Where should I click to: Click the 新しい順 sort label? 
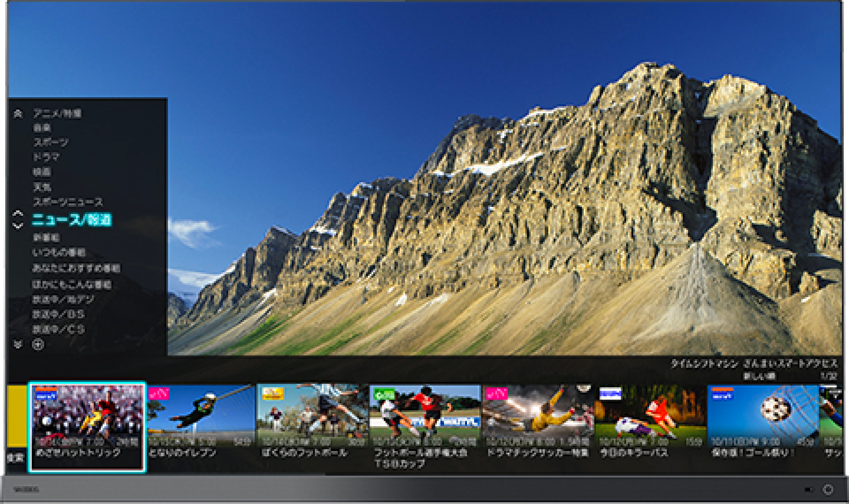pyautogui.click(x=759, y=376)
